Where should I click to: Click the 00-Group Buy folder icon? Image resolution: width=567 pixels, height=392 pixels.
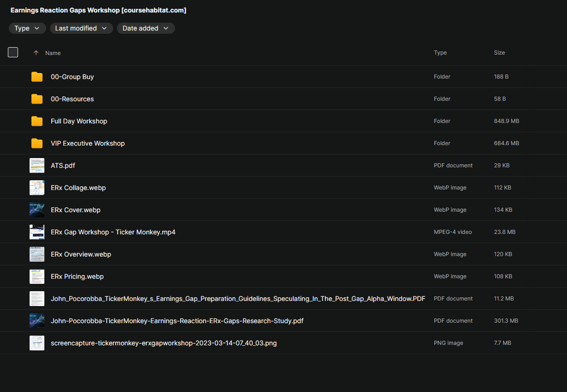point(37,77)
